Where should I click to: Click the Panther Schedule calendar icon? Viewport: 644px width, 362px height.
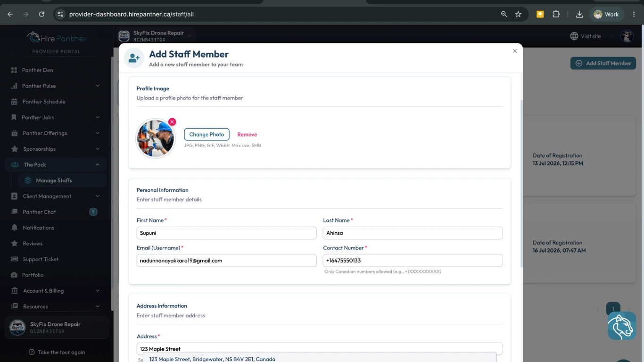(x=14, y=102)
